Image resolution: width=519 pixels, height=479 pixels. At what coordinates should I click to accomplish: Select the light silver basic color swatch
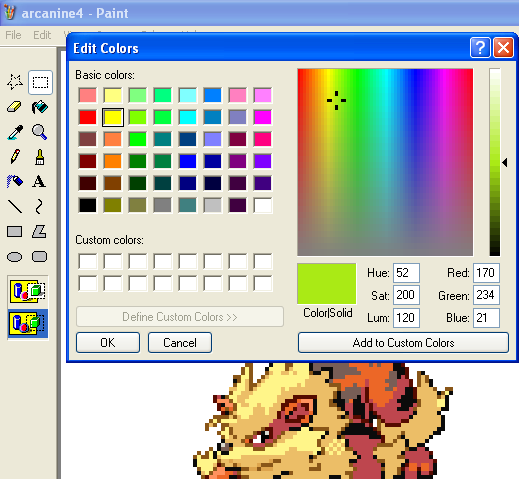[x=213, y=205]
